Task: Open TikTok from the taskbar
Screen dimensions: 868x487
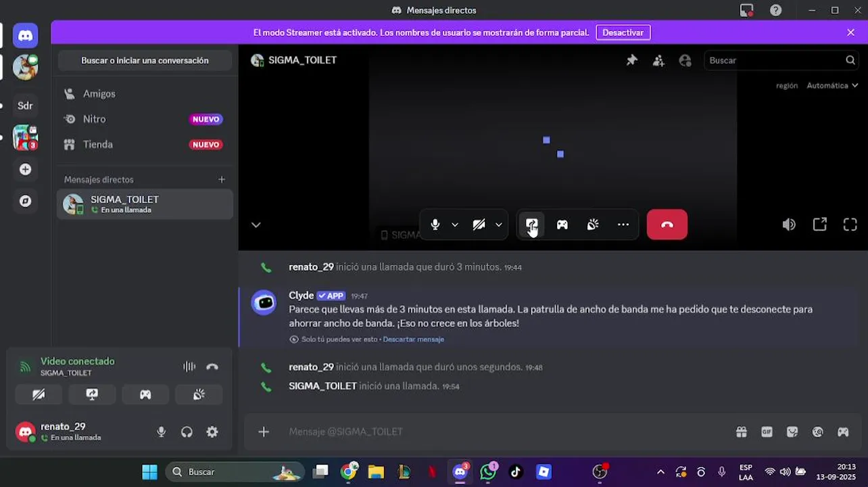Action: [x=516, y=472]
